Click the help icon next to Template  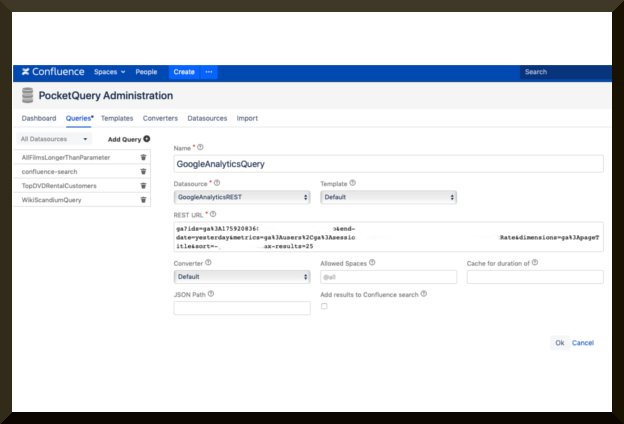click(x=353, y=183)
